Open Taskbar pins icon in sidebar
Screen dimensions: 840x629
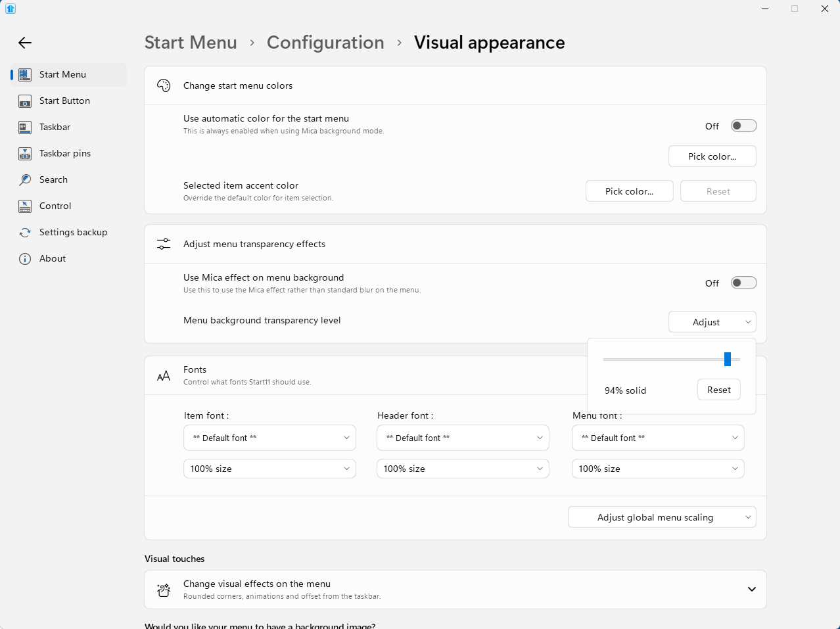click(x=25, y=154)
